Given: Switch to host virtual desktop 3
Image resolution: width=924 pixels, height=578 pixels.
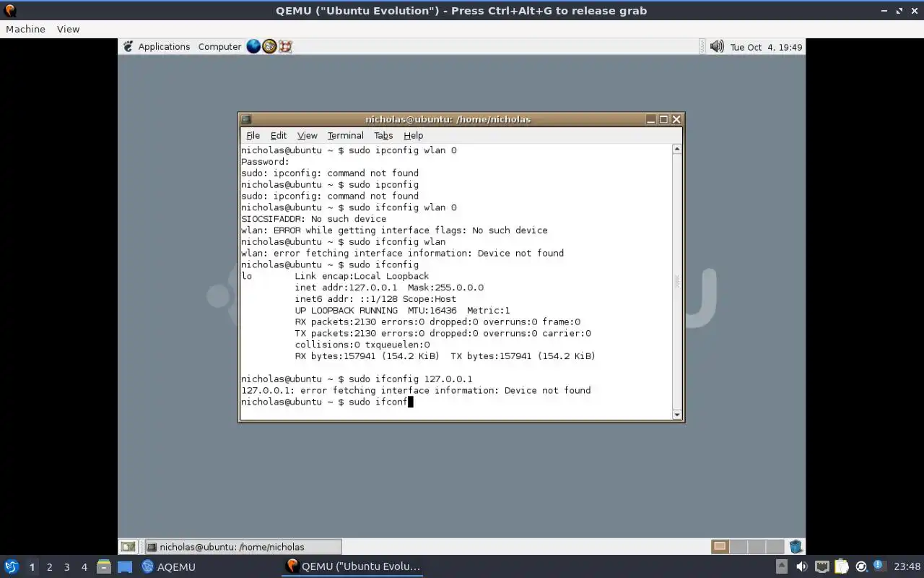Looking at the screenshot, I should pyautogui.click(x=66, y=567).
